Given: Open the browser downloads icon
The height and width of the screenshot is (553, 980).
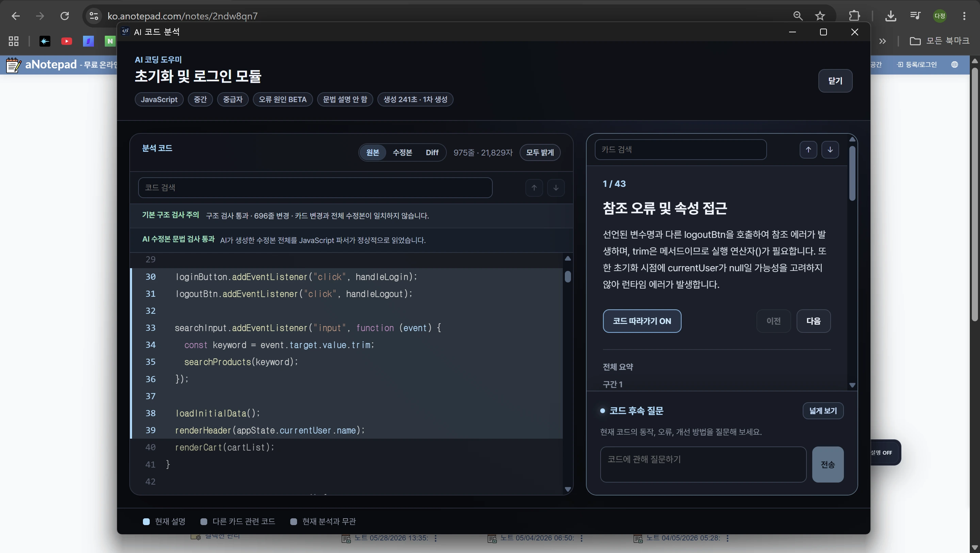Looking at the screenshot, I should [891, 16].
